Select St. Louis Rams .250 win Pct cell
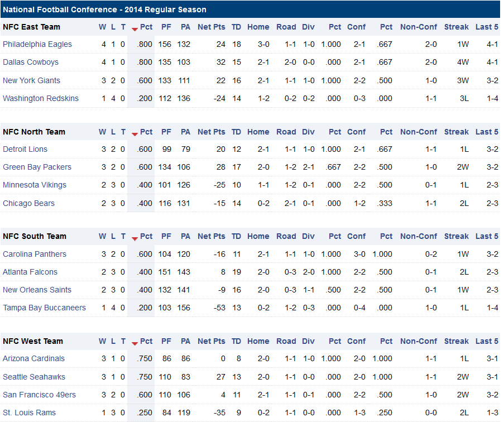Screen dimensions: 504x422 point(145,413)
